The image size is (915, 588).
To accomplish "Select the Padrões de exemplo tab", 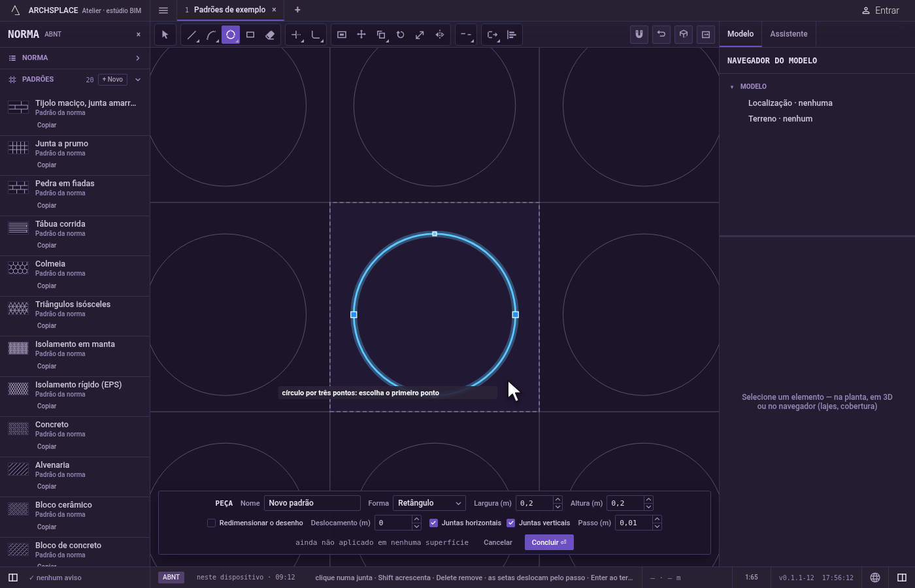I will click(229, 10).
